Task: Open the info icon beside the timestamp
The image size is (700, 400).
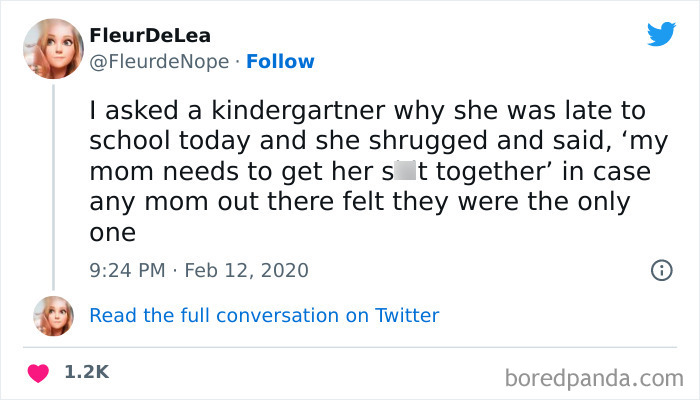Action: pos(660,270)
